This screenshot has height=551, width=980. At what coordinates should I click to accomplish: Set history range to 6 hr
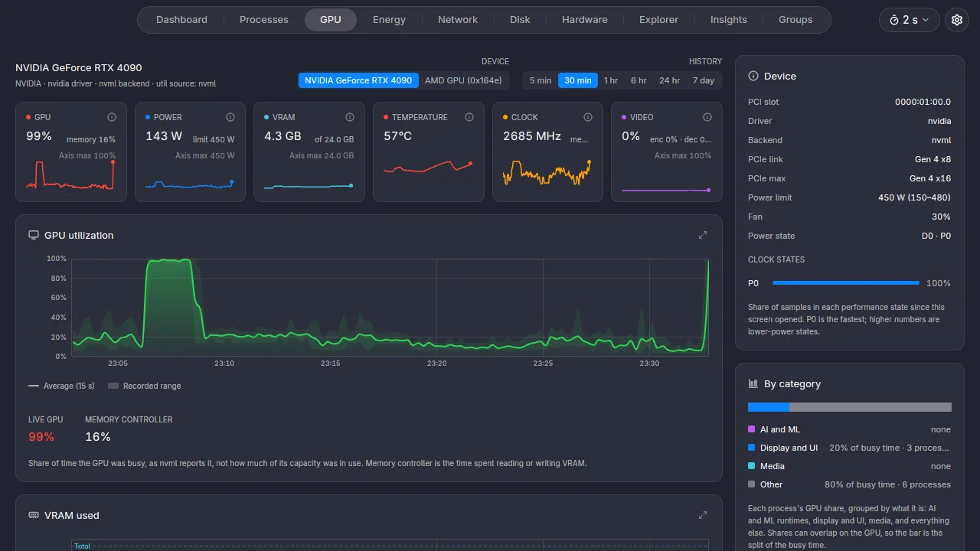tap(639, 80)
